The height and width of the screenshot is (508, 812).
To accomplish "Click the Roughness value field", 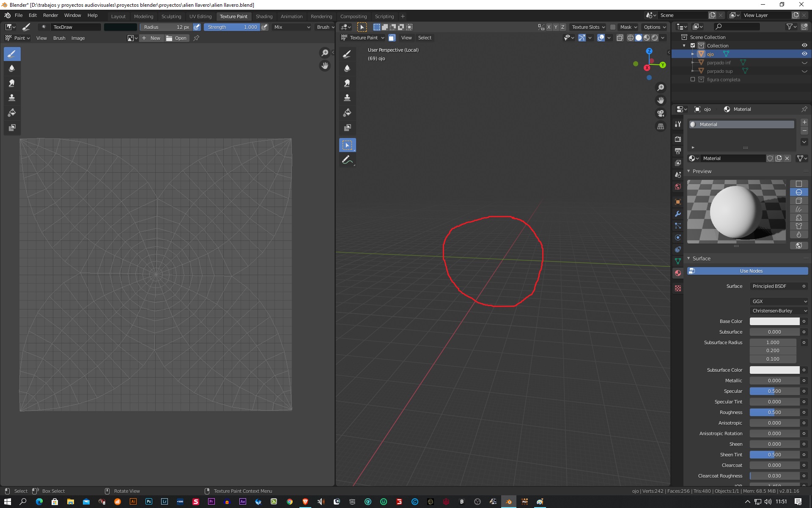I will click(774, 412).
